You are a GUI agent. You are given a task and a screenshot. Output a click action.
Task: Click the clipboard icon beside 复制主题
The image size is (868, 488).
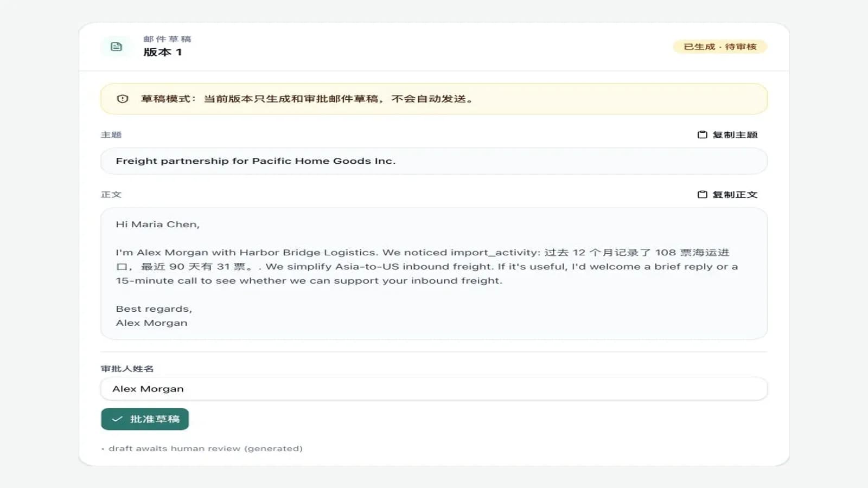pos(702,134)
